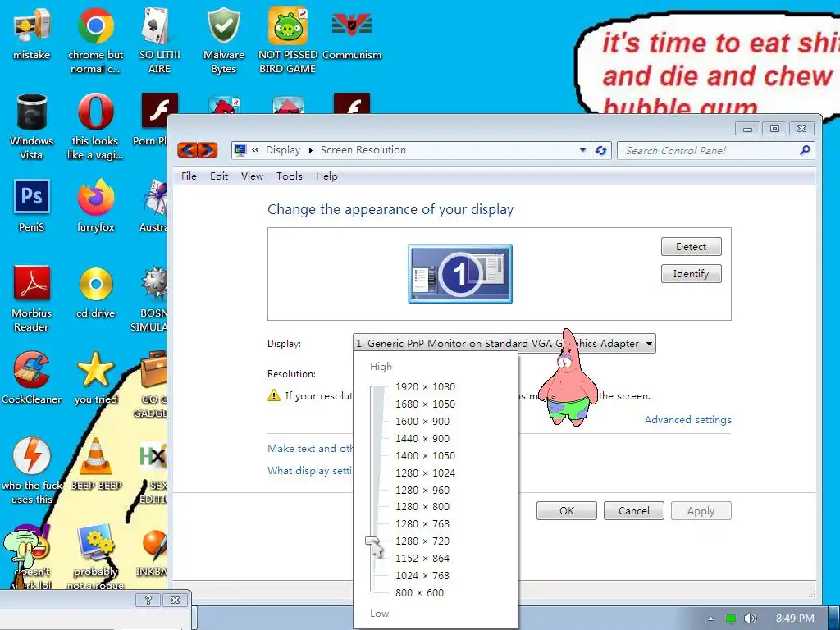Open 'who the fuck uses this' lightning icon
The width and height of the screenshot is (840, 630).
click(x=32, y=471)
